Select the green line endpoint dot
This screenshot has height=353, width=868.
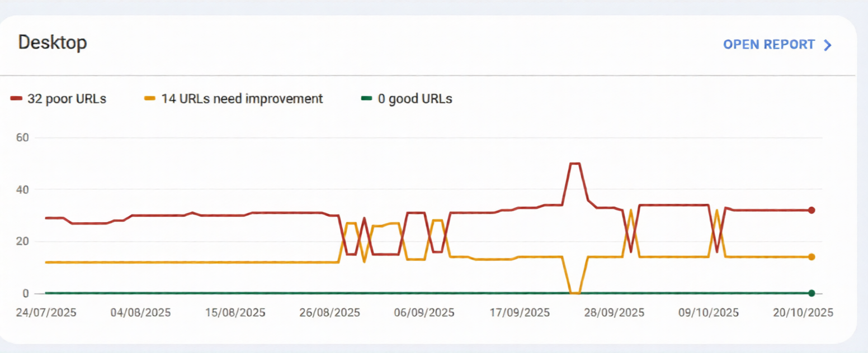click(x=812, y=292)
